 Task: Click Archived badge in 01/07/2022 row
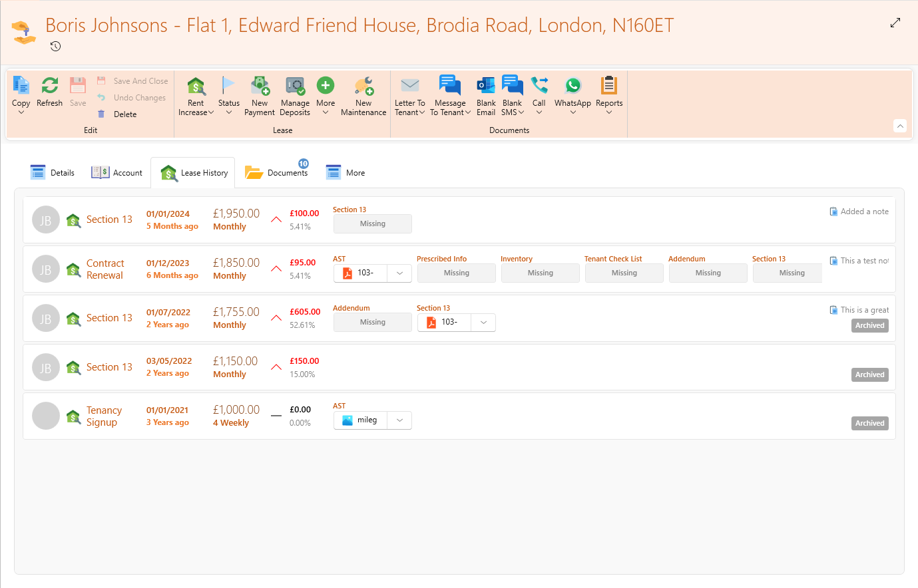(870, 326)
